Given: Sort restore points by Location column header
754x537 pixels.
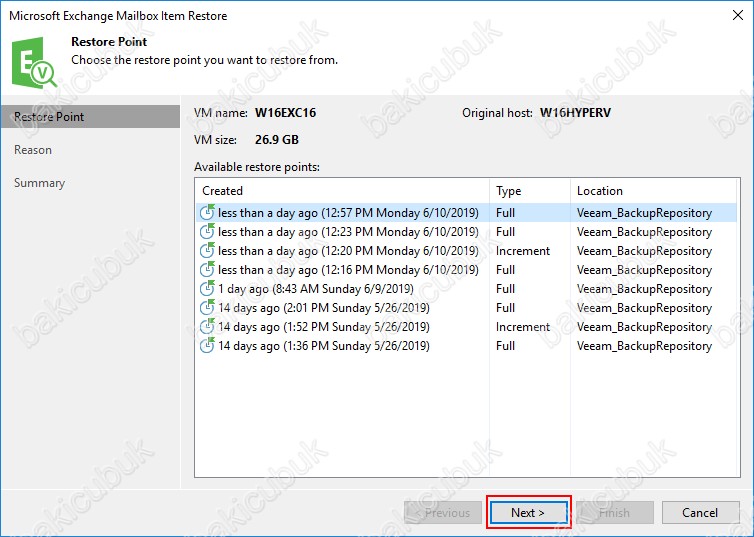Looking at the screenshot, I should click(x=654, y=191).
